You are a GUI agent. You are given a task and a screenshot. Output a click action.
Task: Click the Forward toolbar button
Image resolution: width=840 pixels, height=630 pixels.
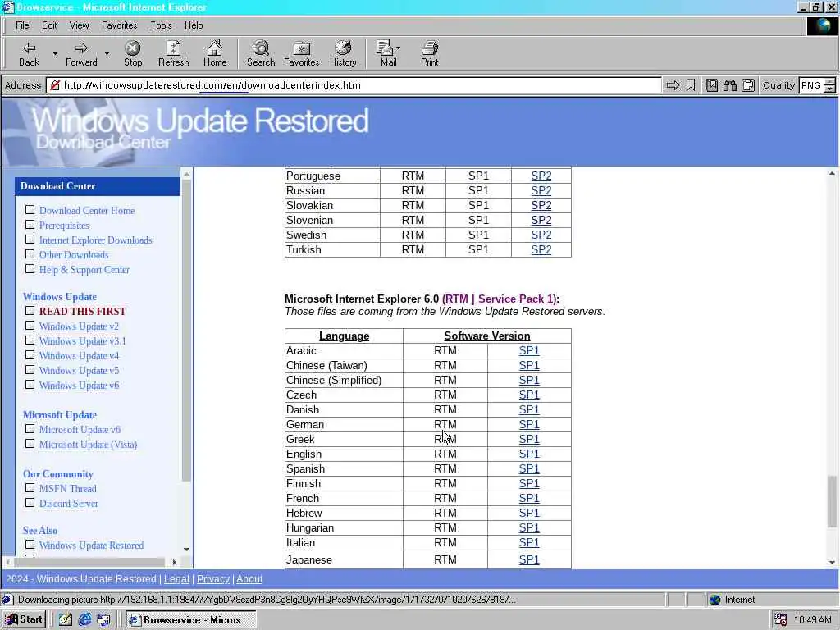tap(81, 53)
